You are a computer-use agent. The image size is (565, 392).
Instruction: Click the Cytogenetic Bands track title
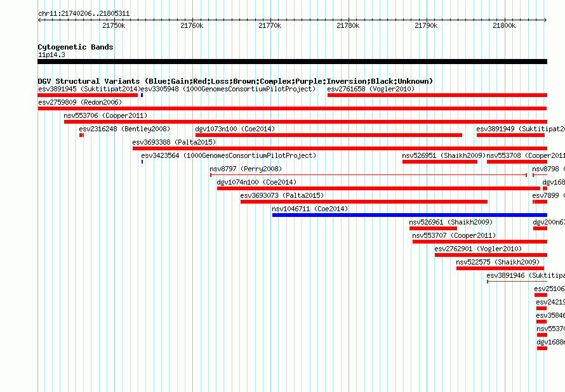76,47
